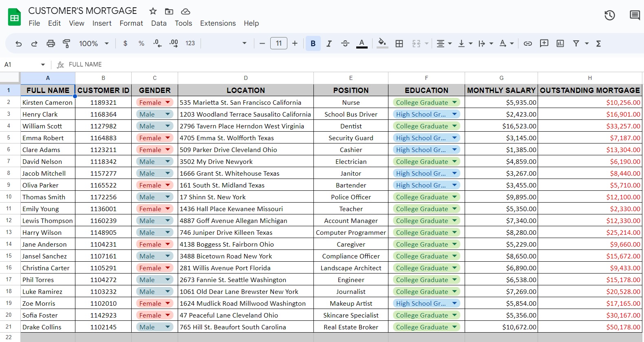This screenshot has width=644, height=342.
Task: Open version history clock icon
Action: [x=610, y=15]
